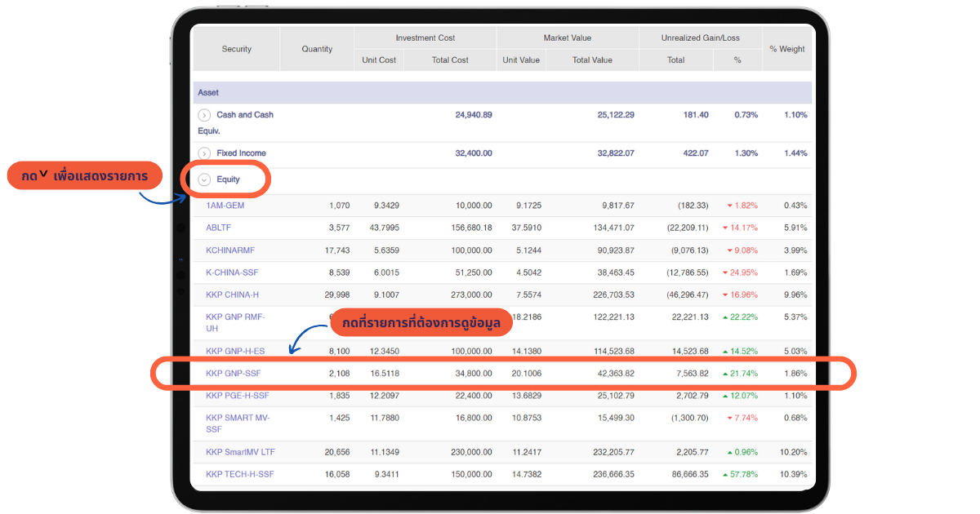This screenshot has width=980, height=514.
Task: Click the red down arrow beside 24.95%
Action: [x=726, y=273]
